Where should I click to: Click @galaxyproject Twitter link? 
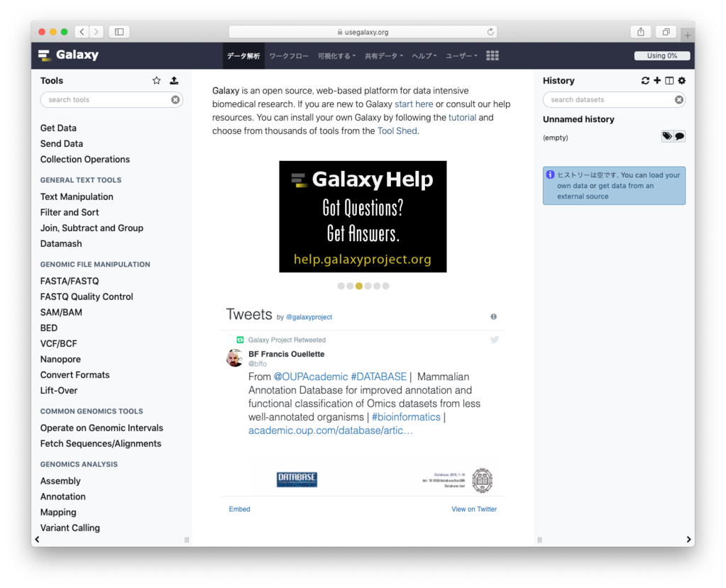309,317
